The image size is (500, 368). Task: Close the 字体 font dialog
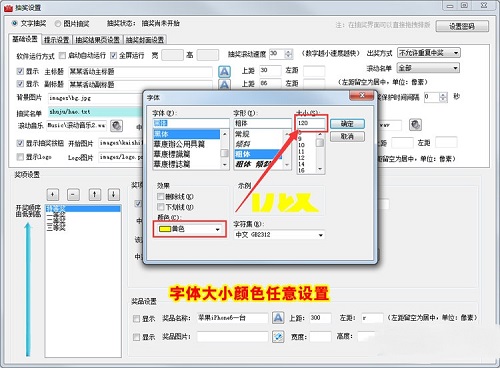tap(362, 96)
